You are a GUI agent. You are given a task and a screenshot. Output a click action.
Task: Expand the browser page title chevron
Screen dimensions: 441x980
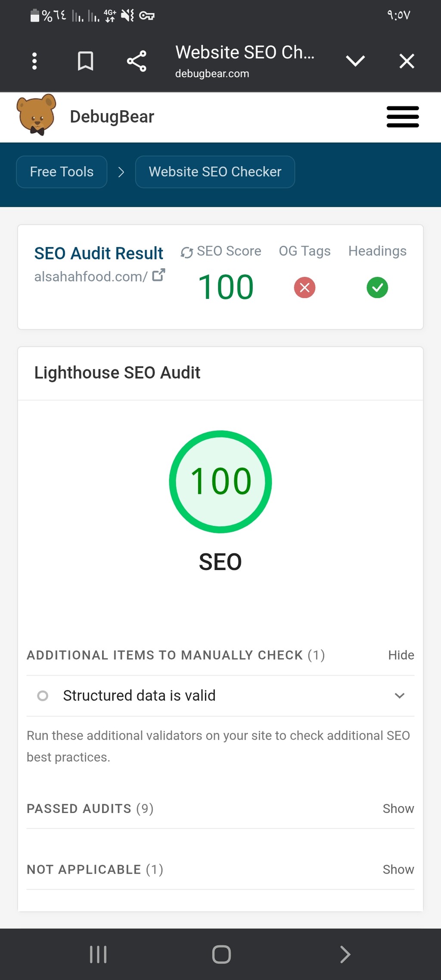click(x=355, y=61)
